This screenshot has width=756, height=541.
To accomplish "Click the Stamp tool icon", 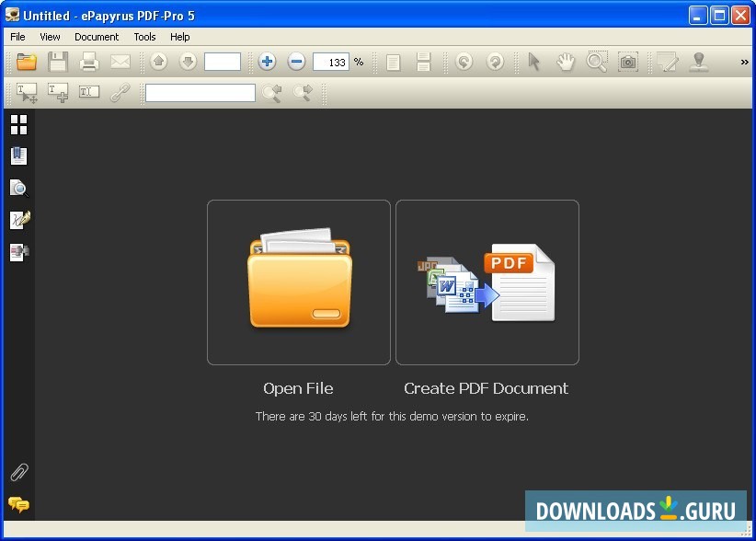I will coord(699,62).
